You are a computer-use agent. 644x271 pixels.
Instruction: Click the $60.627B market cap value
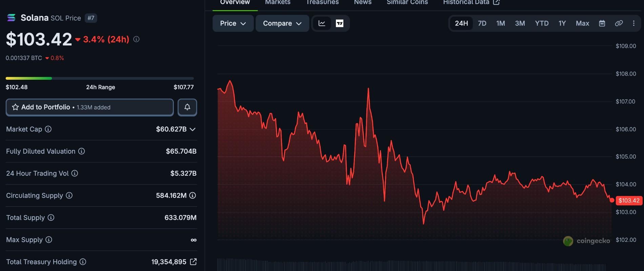click(171, 129)
